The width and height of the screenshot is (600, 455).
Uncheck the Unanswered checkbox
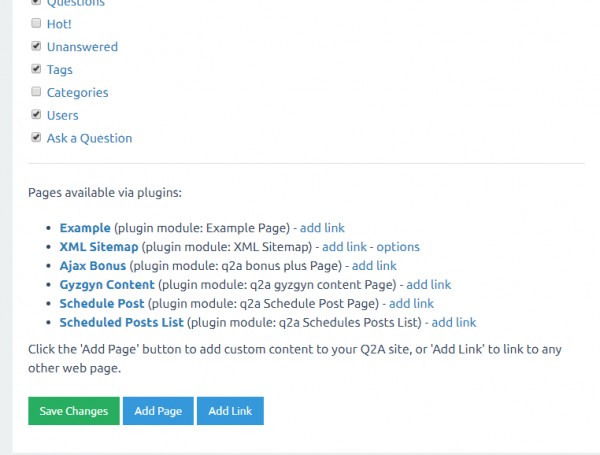[37, 46]
